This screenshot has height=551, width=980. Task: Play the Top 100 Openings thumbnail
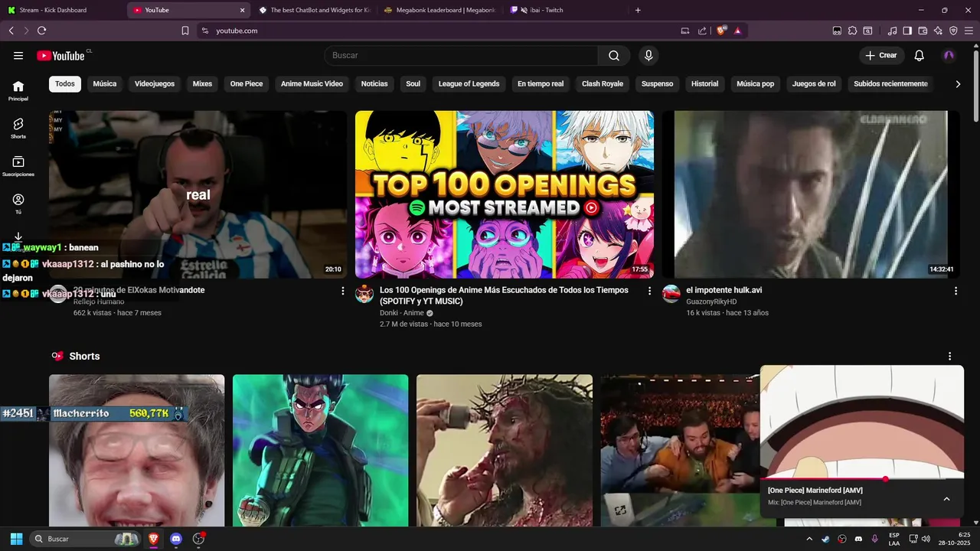[505, 194]
